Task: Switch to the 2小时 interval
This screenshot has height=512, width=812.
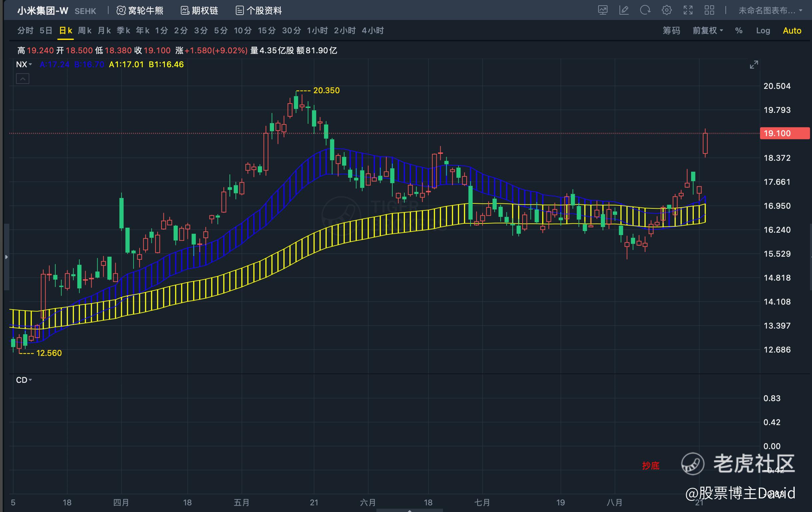Action: click(x=345, y=31)
